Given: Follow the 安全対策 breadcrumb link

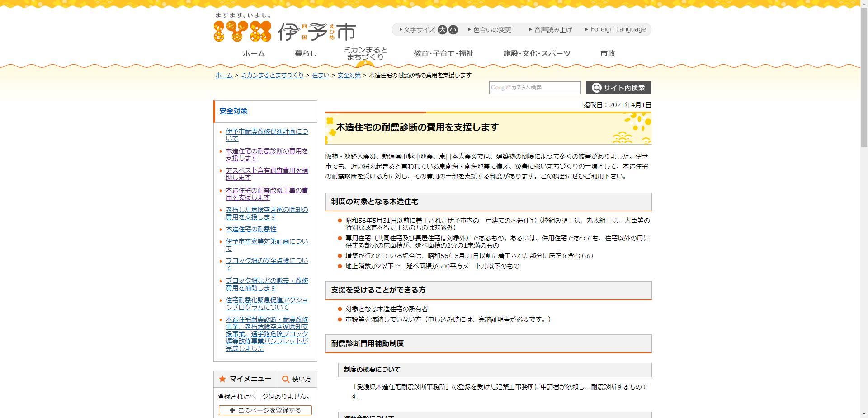Looking at the screenshot, I should [x=349, y=75].
